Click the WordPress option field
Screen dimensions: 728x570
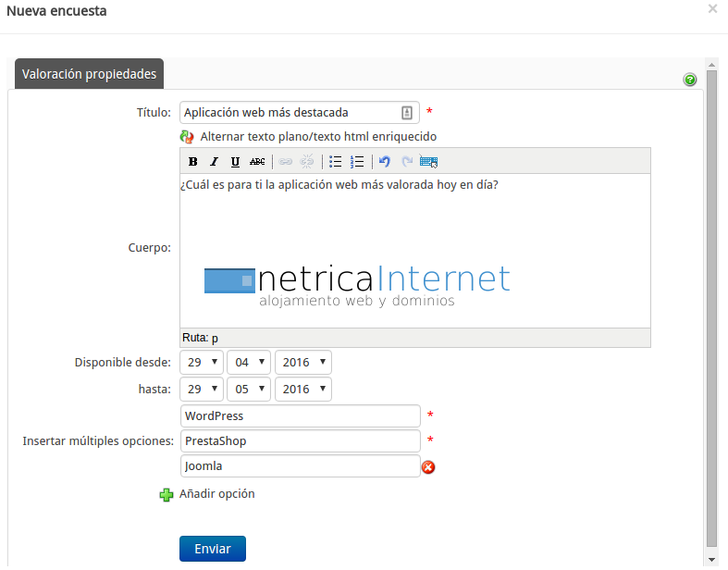pyautogui.click(x=301, y=416)
